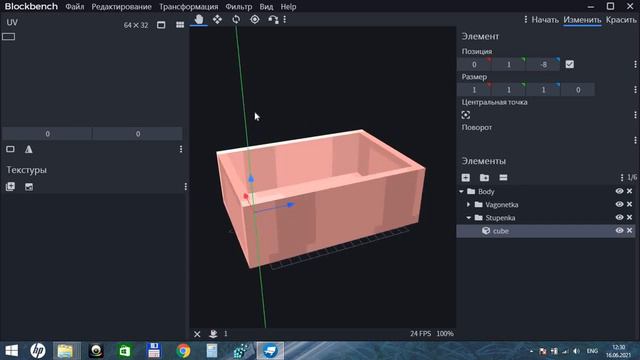The height and width of the screenshot is (360, 640).
Task: Open the Size row options dots
Action: (635, 90)
